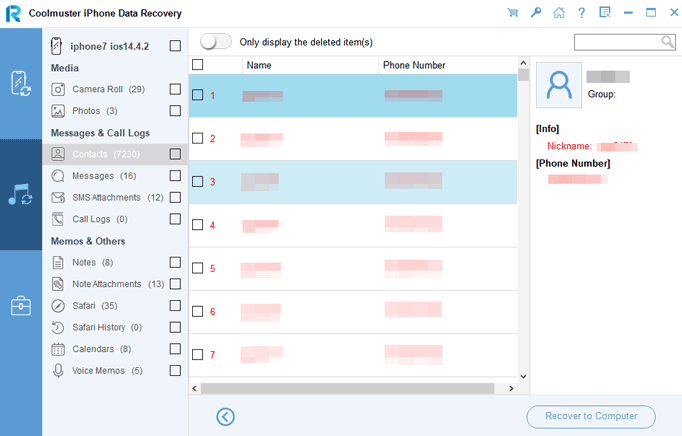Open the toolbox sidebar icon

(x=20, y=306)
